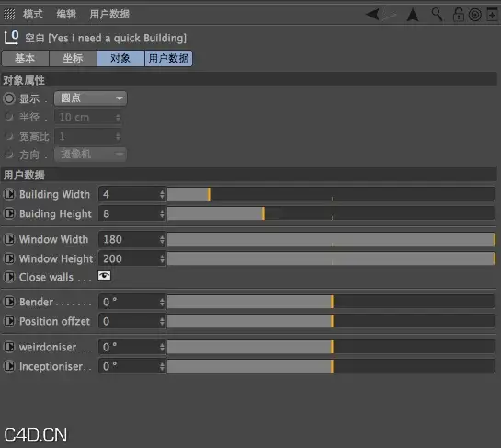Click the keyframe icon for Inceptioniser
The height and width of the screenshot is (448, 501).
(9, 366)
